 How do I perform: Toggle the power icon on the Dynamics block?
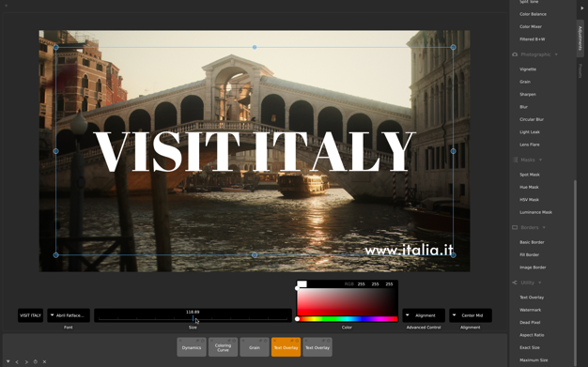coord(203,341)
